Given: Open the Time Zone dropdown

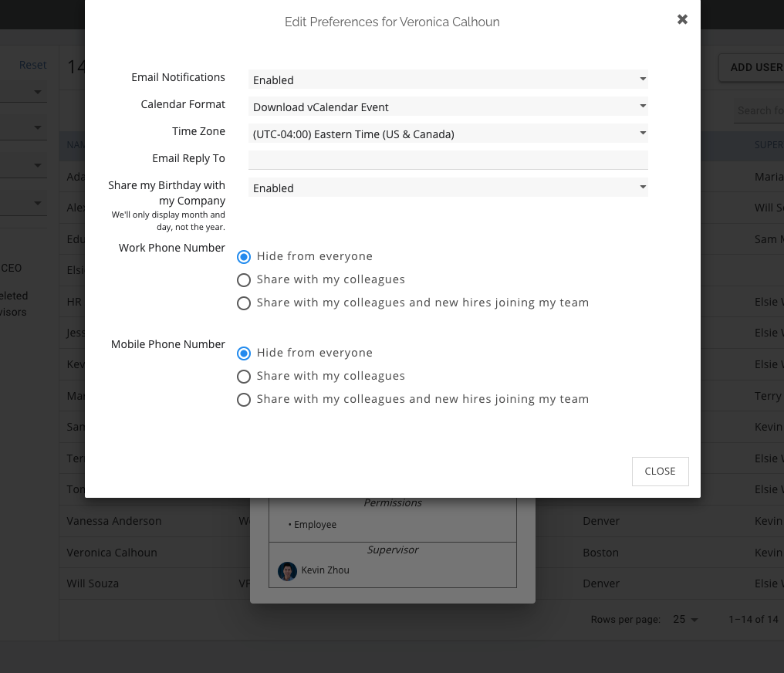Looking at the screenshot, I should (448, 134).
